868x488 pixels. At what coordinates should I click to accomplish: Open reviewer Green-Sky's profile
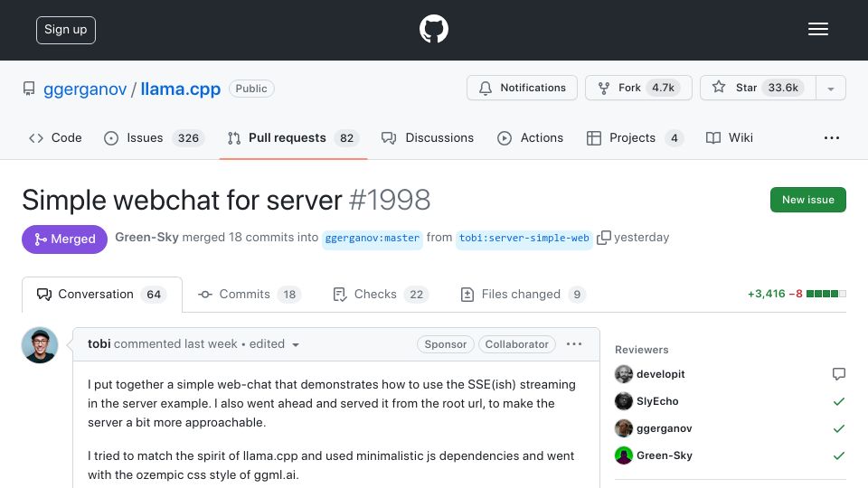coord(665,455)
